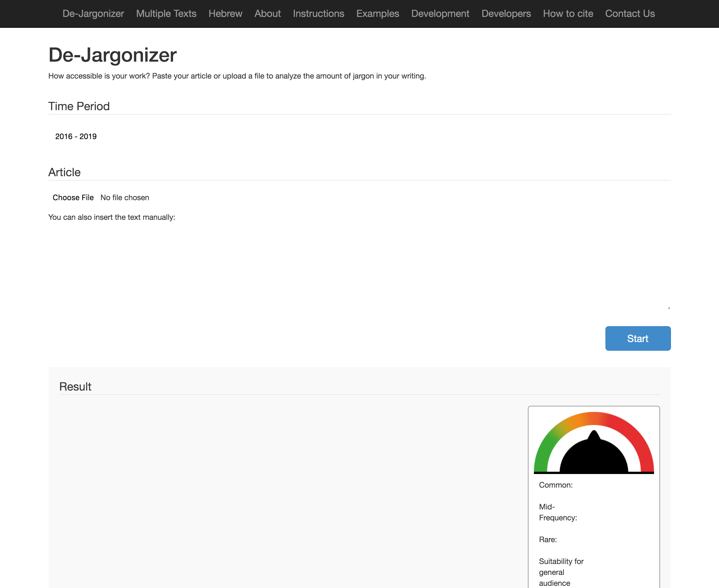Click the Rare frequency label
The width and height of the screenshot is (719, 588).
(x=548, y=540)
